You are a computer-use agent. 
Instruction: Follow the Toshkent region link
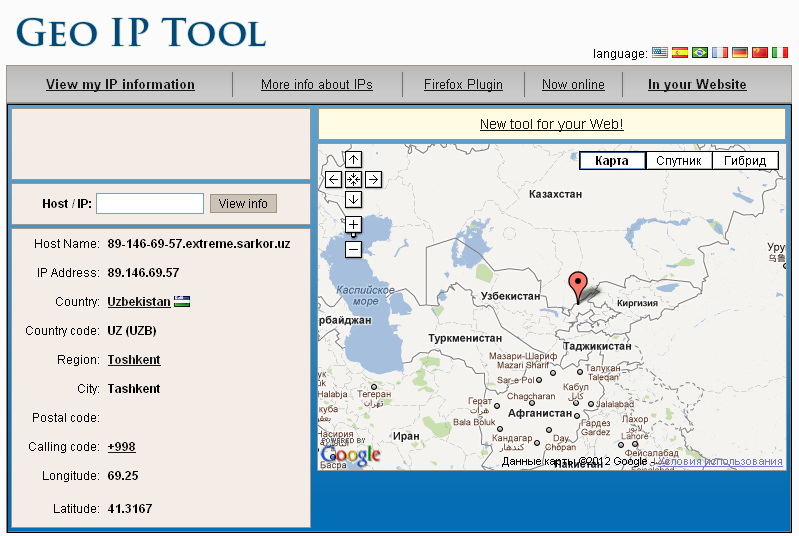click(x=134, y=360)
